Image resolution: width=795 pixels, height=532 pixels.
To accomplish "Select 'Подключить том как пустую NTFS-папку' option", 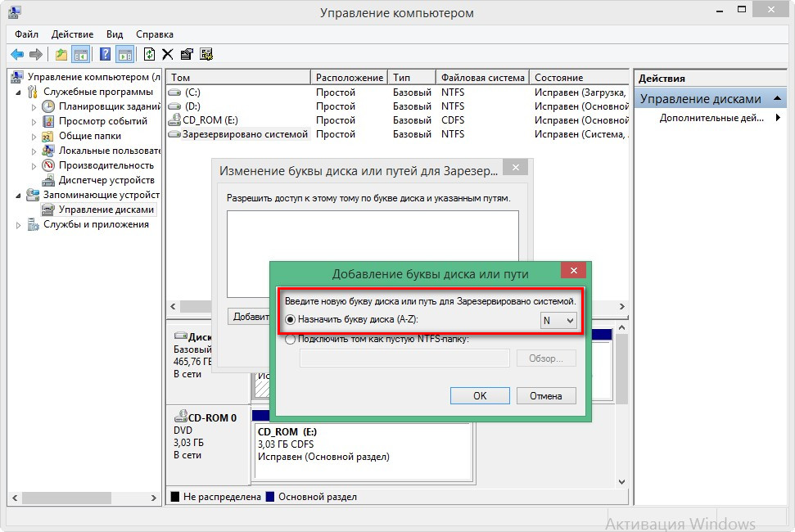I will pyautogui.click(x=290, y=340).
